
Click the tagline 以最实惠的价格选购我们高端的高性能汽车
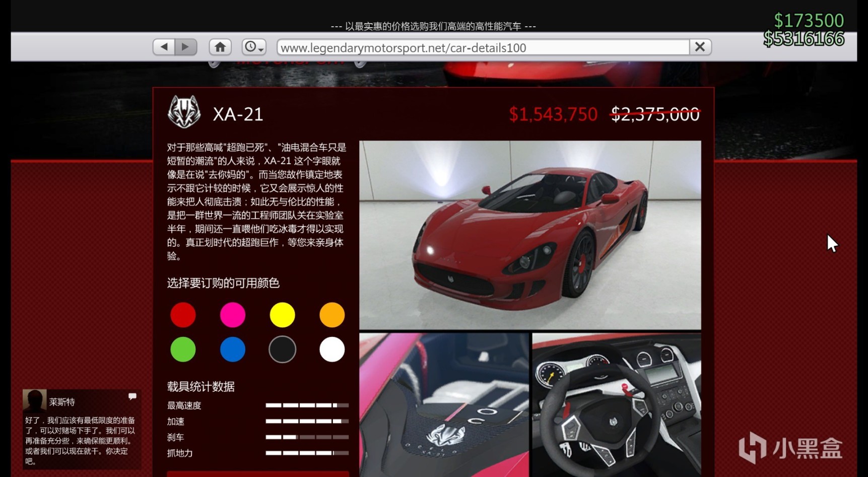click(433, 26)
